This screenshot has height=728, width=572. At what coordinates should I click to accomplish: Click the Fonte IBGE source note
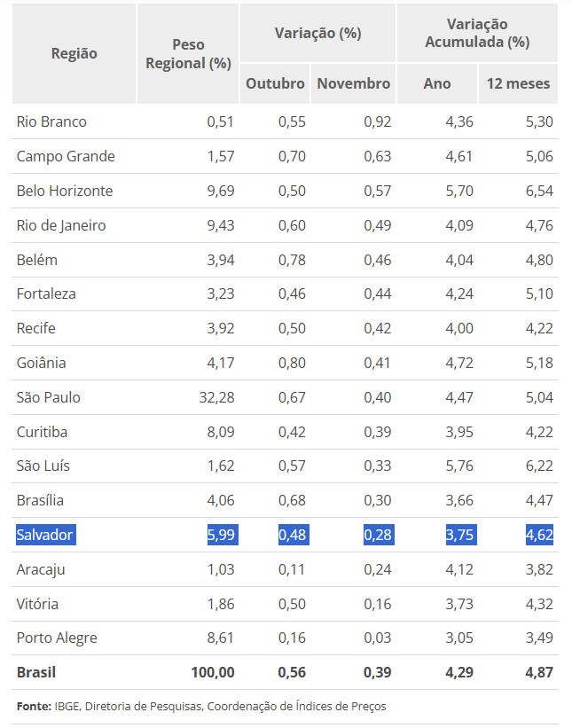tap(201, 707)
